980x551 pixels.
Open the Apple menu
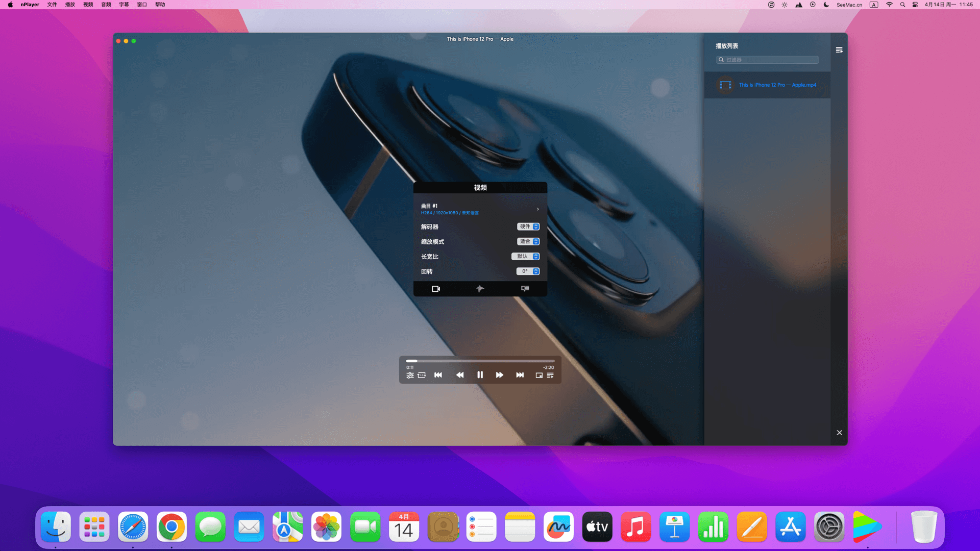[x=10, y=5]
